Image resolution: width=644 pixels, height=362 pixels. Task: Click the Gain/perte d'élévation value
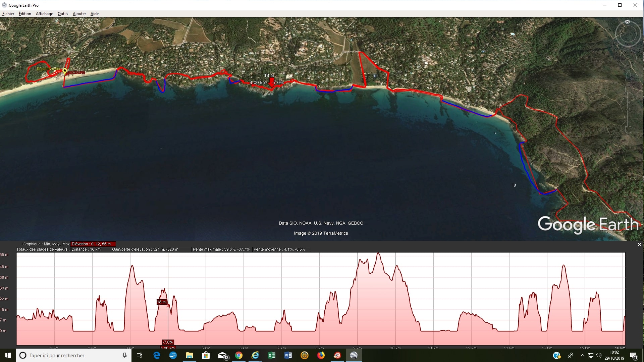click(151, 249)
